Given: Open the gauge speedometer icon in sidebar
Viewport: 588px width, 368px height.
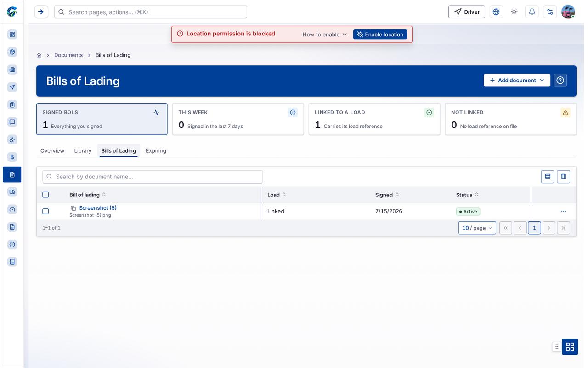Looking at the screenshot, I should [12, 209].
